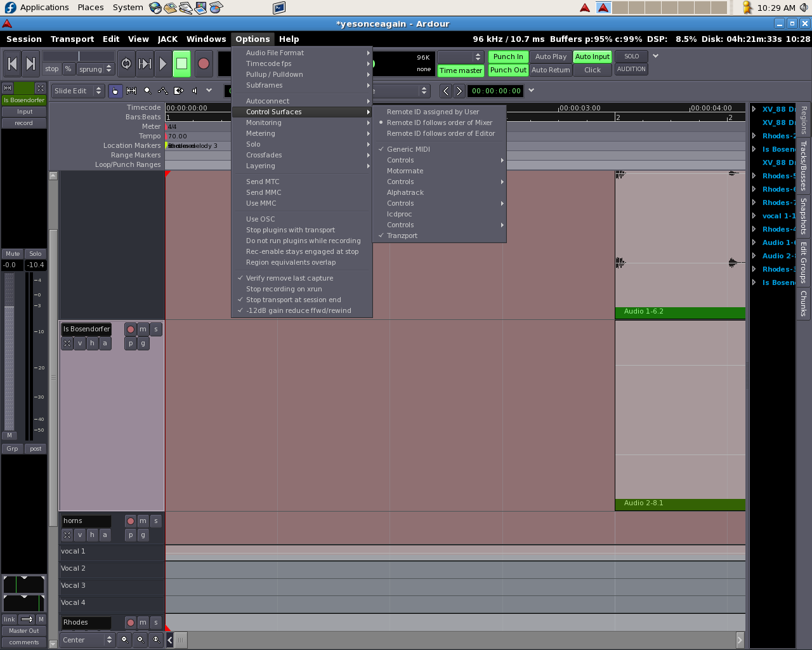Click zoom out icon at bottom

coord(125,639)
